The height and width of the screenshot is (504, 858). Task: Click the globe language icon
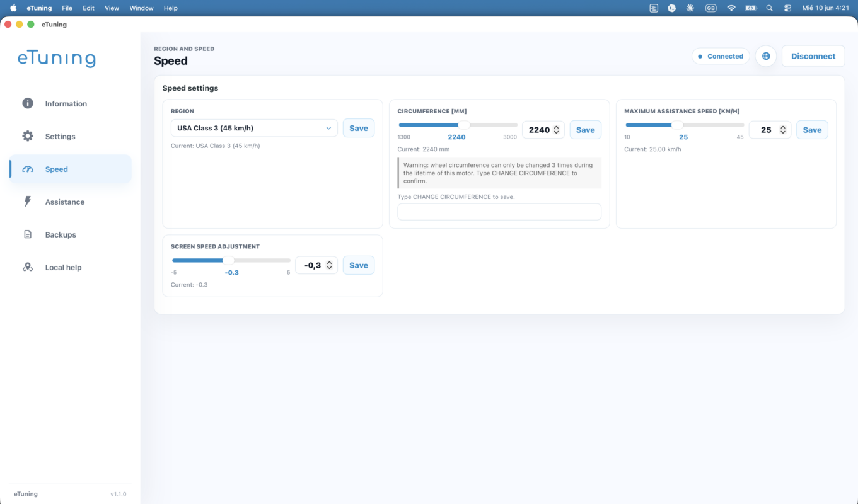click(x=766, y=56)
